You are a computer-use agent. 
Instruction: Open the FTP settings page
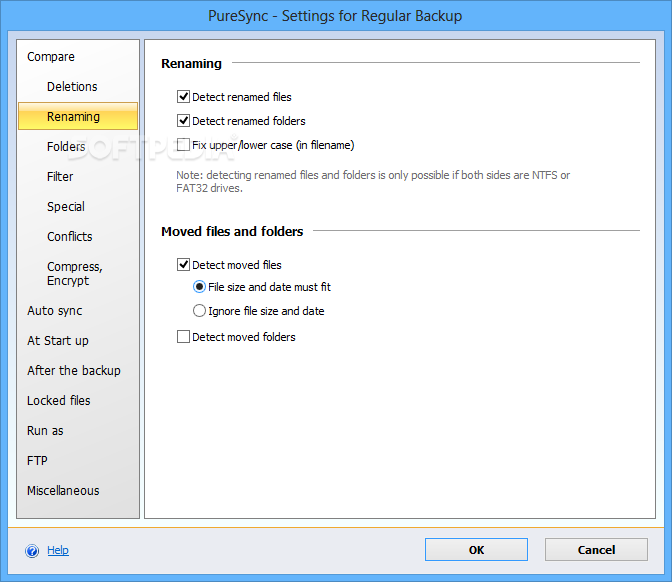pos(37,461)
